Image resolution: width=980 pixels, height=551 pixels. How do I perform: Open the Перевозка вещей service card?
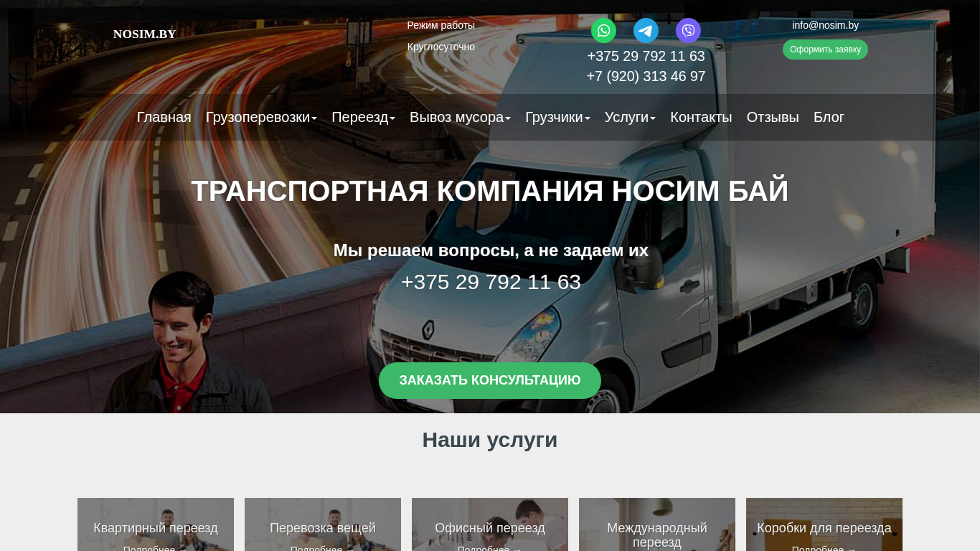[x=323, y=524]
